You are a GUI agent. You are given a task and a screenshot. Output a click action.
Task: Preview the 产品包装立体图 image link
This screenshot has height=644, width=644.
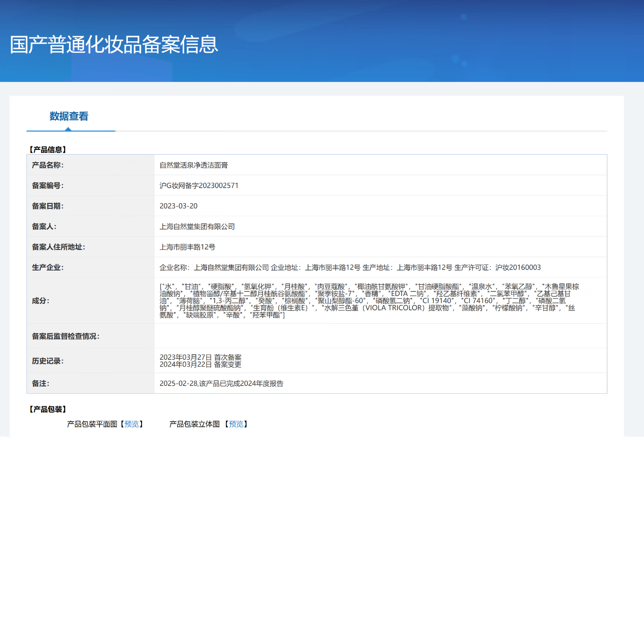[236, 424]
